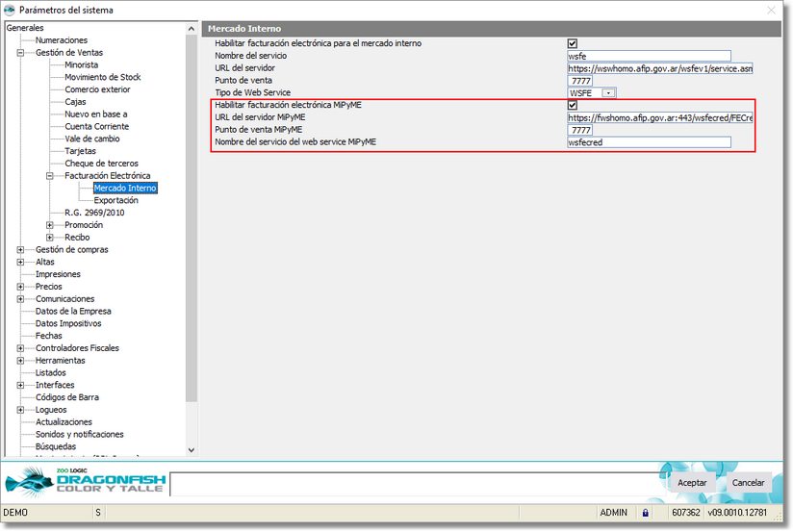The image size is (793, 532).
Task: Click the lock icon in status bar
Action: [x=646, y=513]
